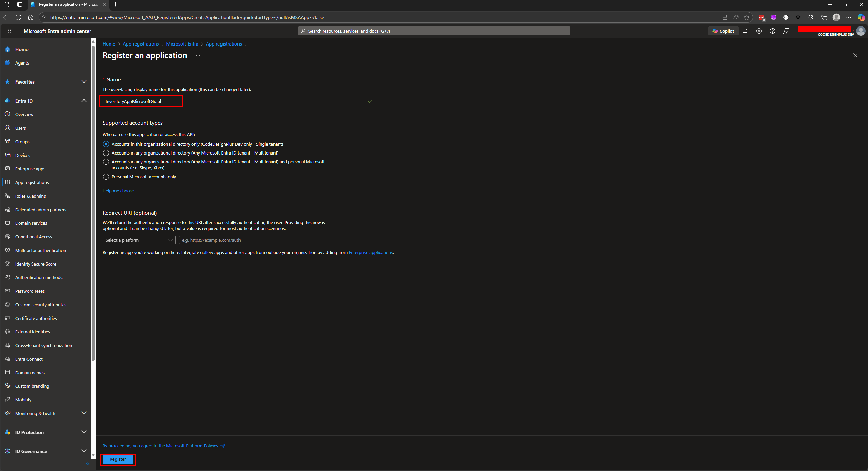Click the sidebar vertical scrollbar
Screen dimensions: 868x471
click(x=93, y=203)
